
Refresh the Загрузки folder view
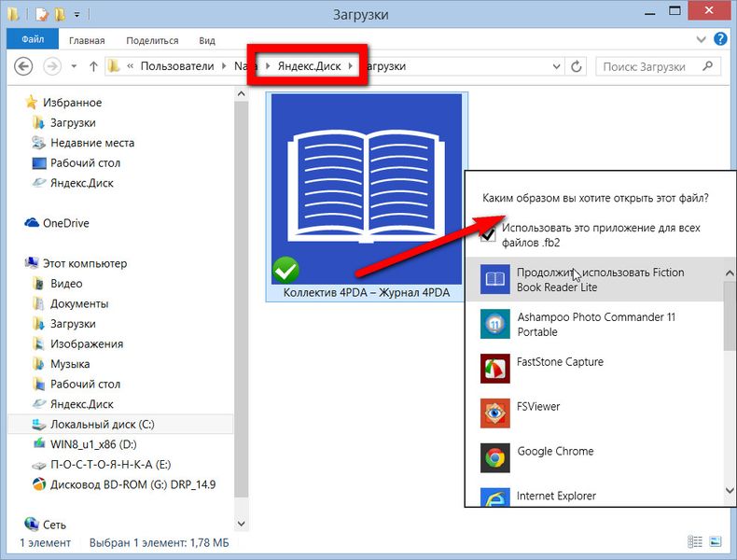click(x=577, y=66)
